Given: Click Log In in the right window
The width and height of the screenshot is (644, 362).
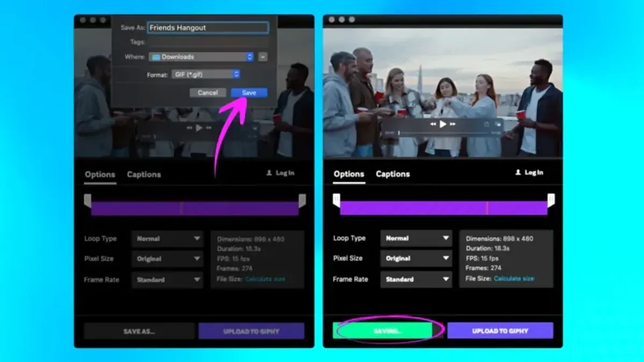Looking at the screenshot, I should tap(529, 173).
